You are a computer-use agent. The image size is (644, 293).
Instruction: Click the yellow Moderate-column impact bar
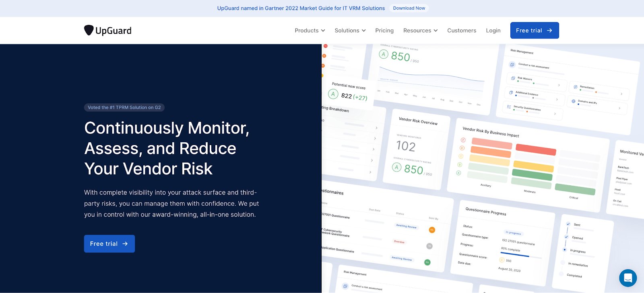[534, 166]
